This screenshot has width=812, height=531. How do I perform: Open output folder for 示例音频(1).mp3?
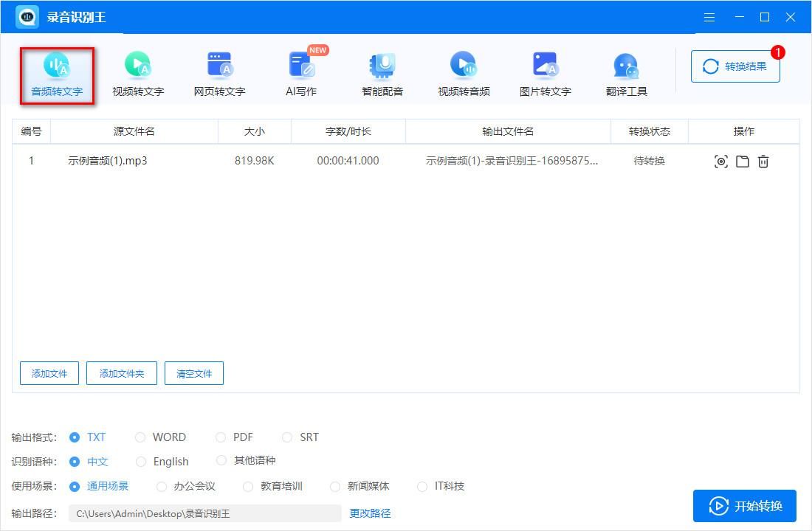pyautogui.click(x=743, y=162)
